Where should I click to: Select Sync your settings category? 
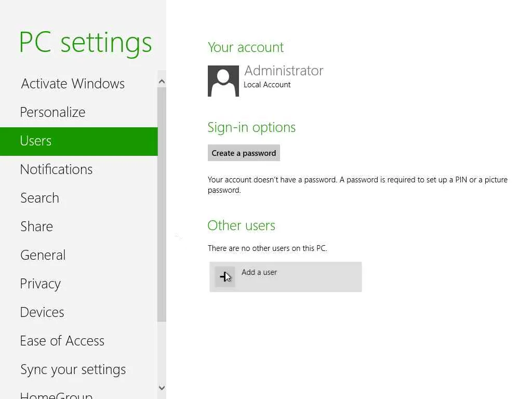click(73, 369)
